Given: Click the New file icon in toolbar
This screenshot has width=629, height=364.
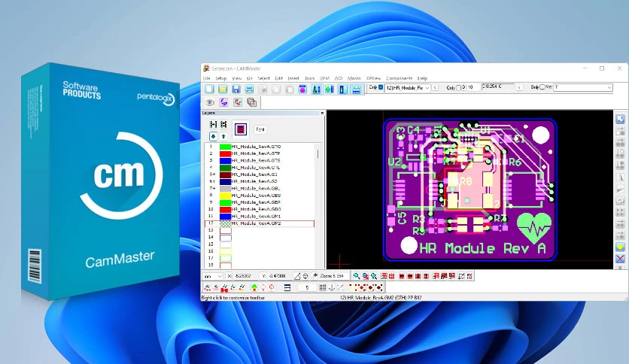Looking at the screenshot, I should (x=209, y=89).
